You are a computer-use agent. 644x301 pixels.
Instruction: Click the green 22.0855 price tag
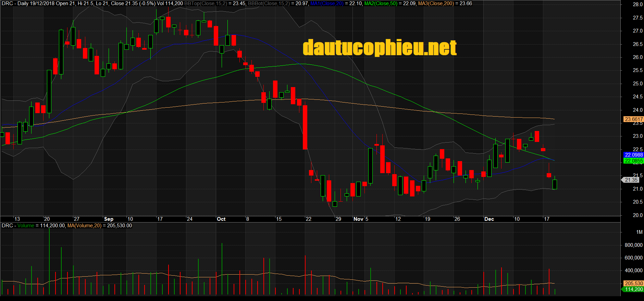tap(634, 161)
